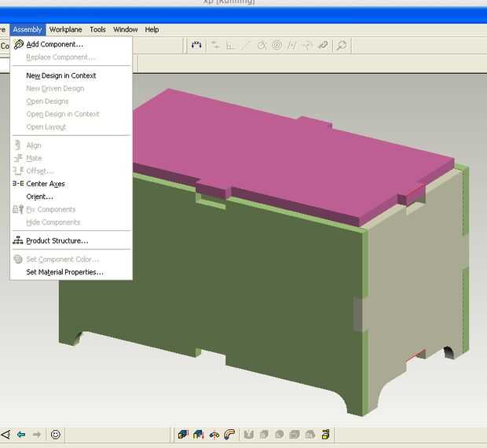Choose Set Material Properties entry
Image resolution: width=487 pixels, height=448 pixels.
pyautogui.click(x=71, y=272)
